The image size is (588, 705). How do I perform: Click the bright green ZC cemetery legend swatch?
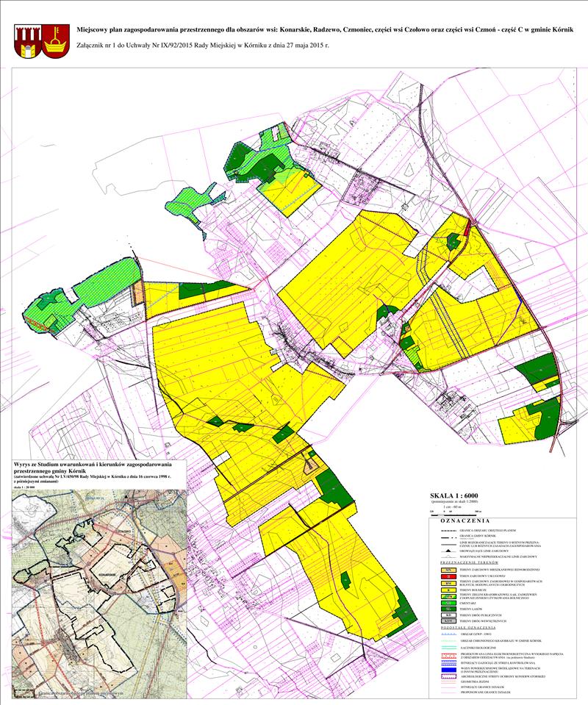coord(448,603)
